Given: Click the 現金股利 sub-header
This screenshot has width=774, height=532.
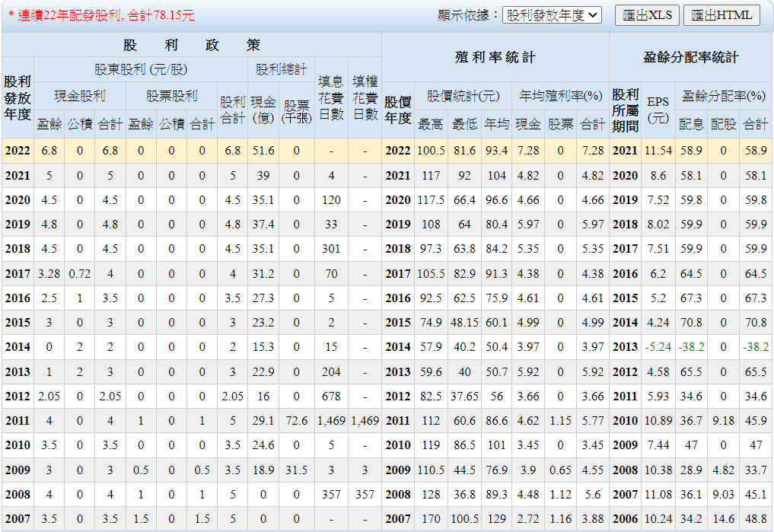Looking at the screenshot, I should click(x=79, y=96).
